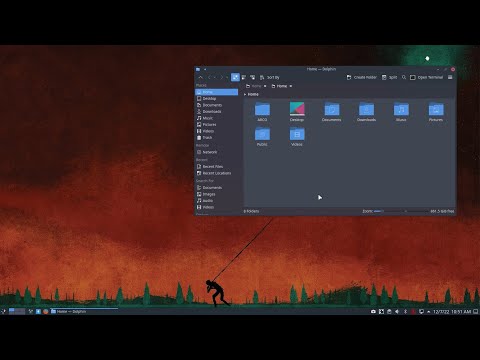480x360 pixels.
Task: Select the Documents folder icon in file view
Action: [332, 109]
